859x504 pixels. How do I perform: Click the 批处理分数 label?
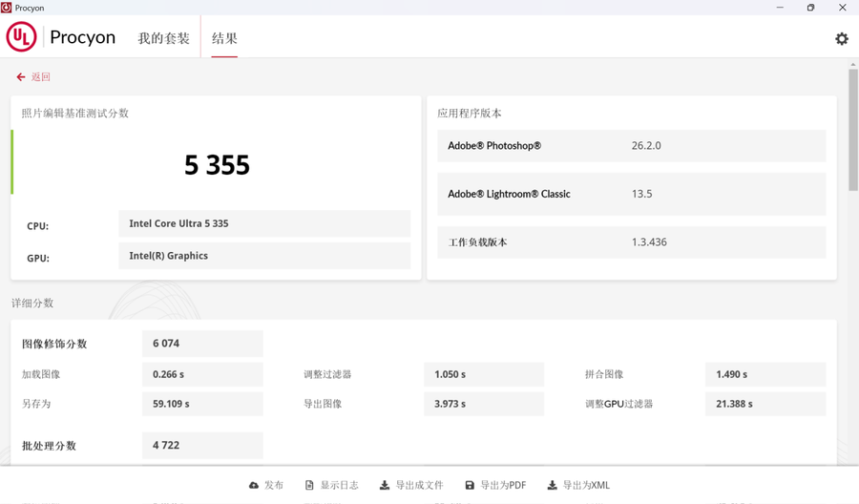(x=49, y=446)
